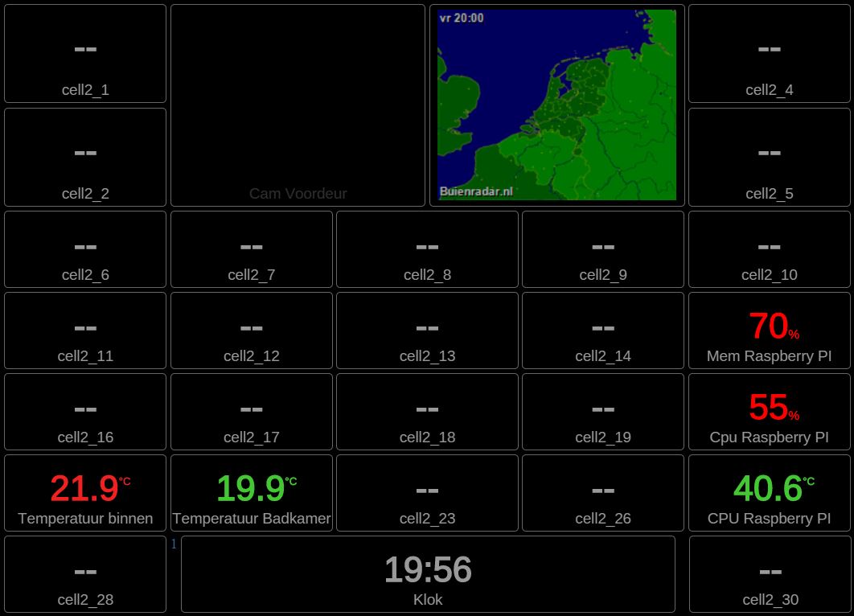The height and width of the screenshot is (616, 854).
Task: Open the Cpu Raspberry PI 55% tile
Action: click(769, 412)
